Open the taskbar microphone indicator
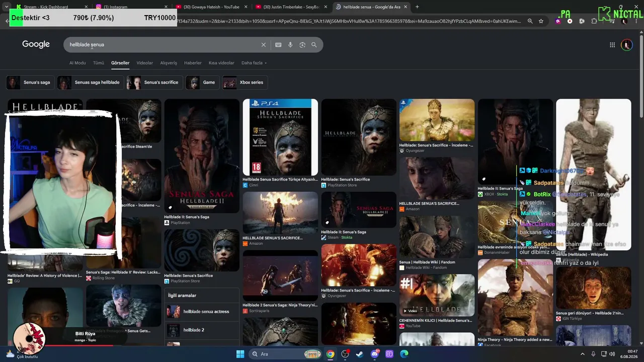 (x=594, y=354)
